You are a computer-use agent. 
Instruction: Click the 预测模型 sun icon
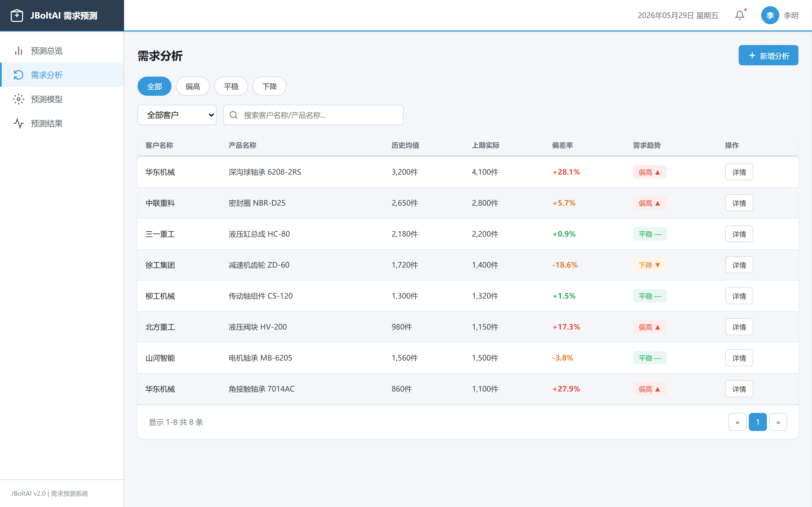click(x=18, y=99)
